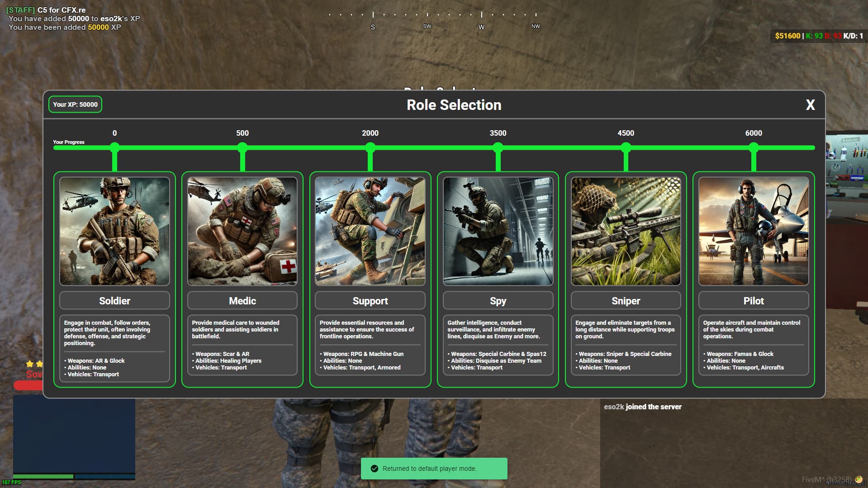Image resolution: width=868 pixels, height=488 pixels.
Task: Choose the Sniper role card
Action: (x=626, y=231)
